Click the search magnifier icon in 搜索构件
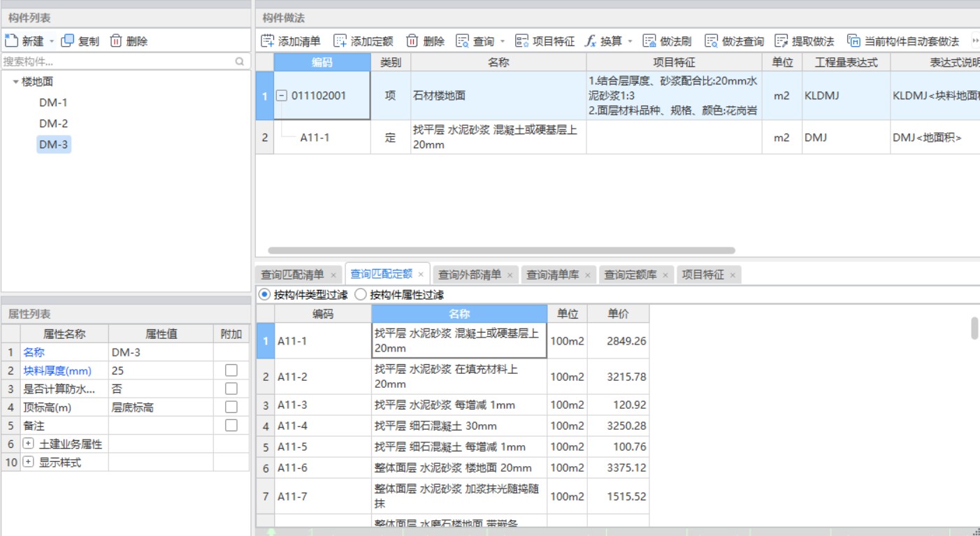The height and width of the screenshot is (536, 980). (240, 61)
